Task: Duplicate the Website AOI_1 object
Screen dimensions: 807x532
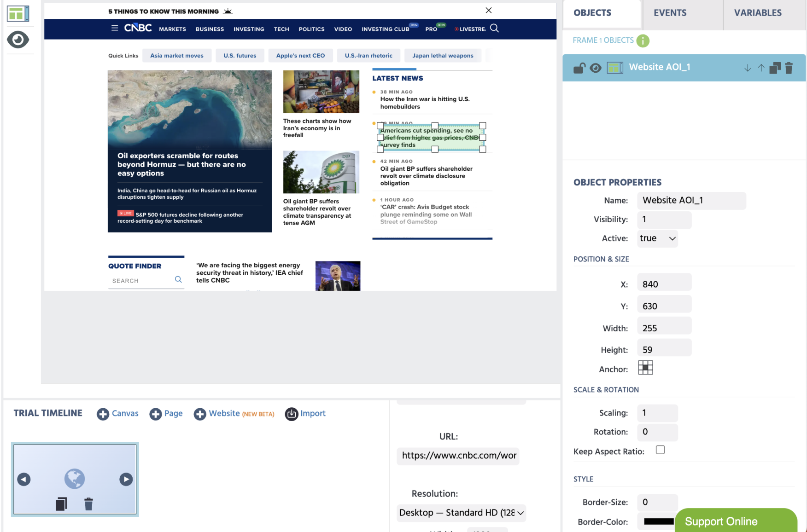Action: [775, 68]
